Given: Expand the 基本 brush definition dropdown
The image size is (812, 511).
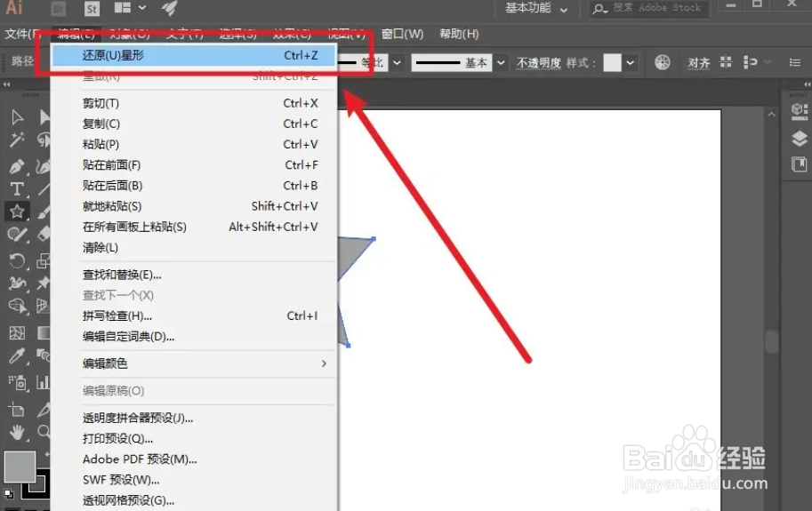Looking at the screenshot, I should pyautogui.click(x=501, y=62).
